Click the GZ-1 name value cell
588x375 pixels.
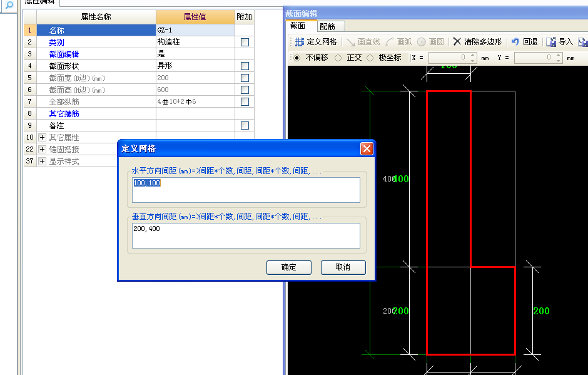[x=195, y=30]
